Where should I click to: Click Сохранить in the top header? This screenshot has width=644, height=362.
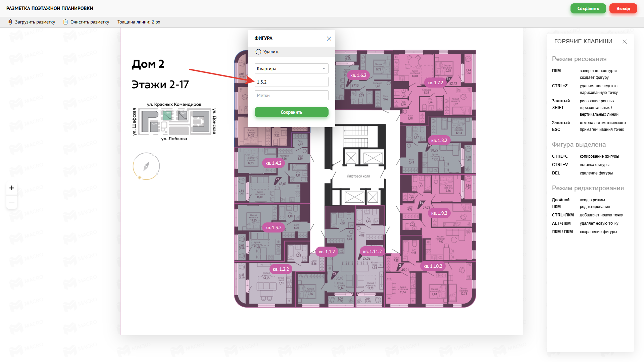pos(588,9)
